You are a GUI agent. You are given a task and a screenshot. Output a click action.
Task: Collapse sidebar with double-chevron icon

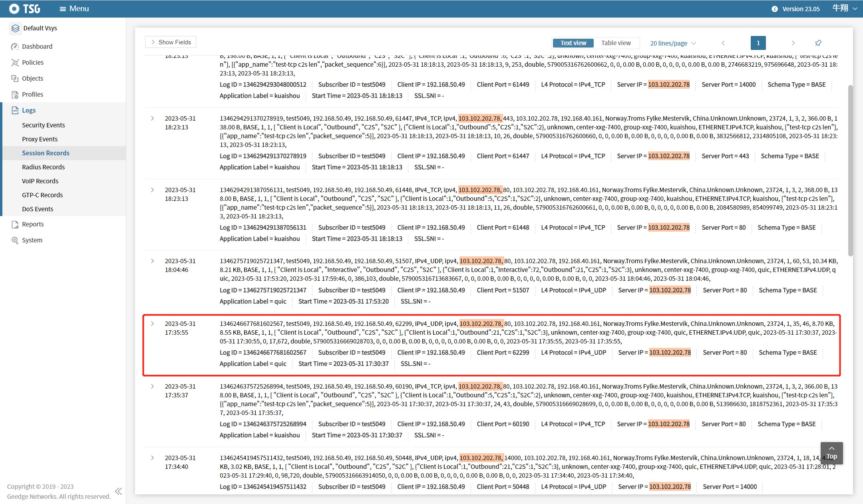119,491
